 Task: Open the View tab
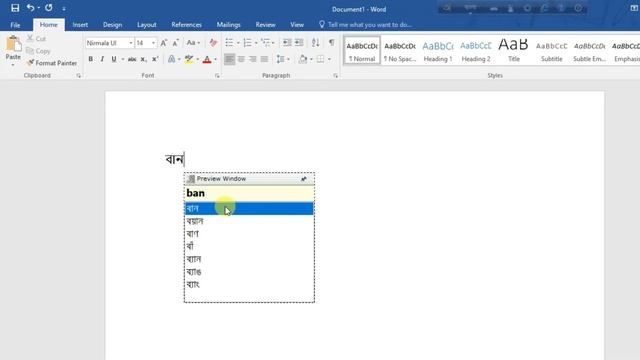click(297, 25)
